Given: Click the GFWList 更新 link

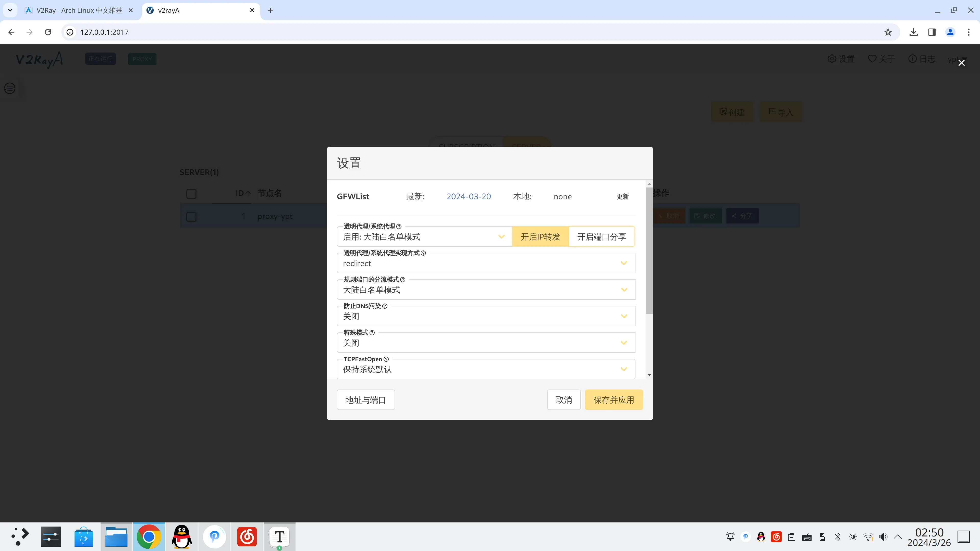Looking at the screenshot, I should tap(622, 197).
